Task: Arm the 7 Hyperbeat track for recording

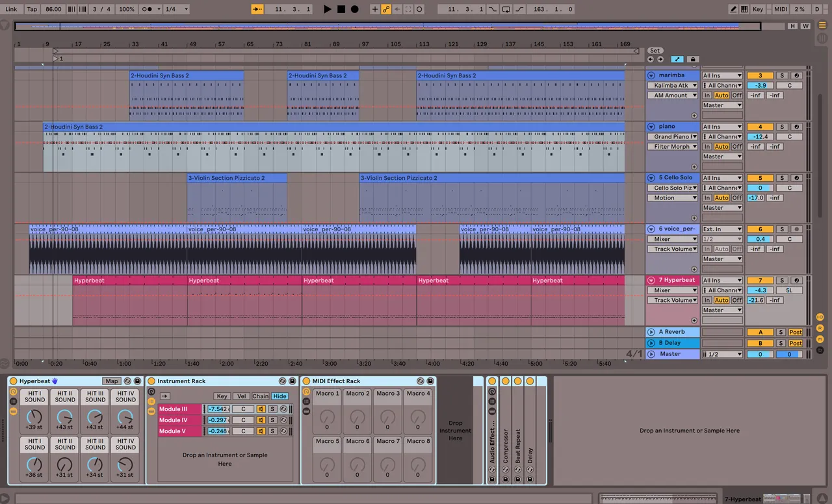Action: [x=796, y=281]
